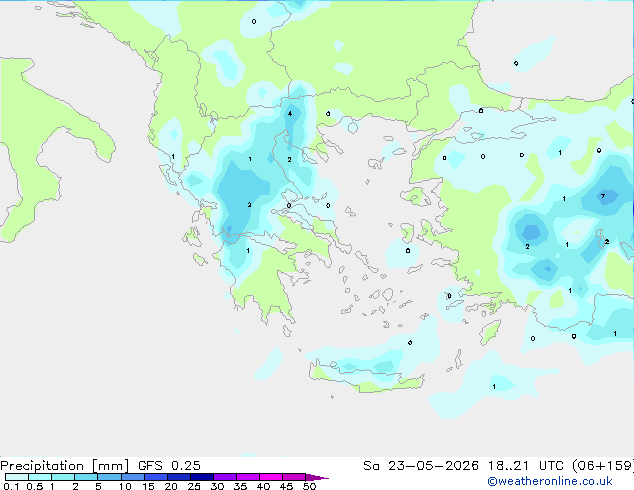
Task: Click the "4" precipitation value in northern Greece
Action: [290, 114]
